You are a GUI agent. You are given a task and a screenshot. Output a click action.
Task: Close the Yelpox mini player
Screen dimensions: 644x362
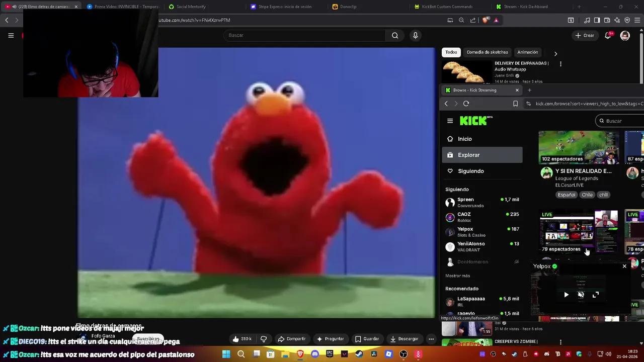point(624,266)
